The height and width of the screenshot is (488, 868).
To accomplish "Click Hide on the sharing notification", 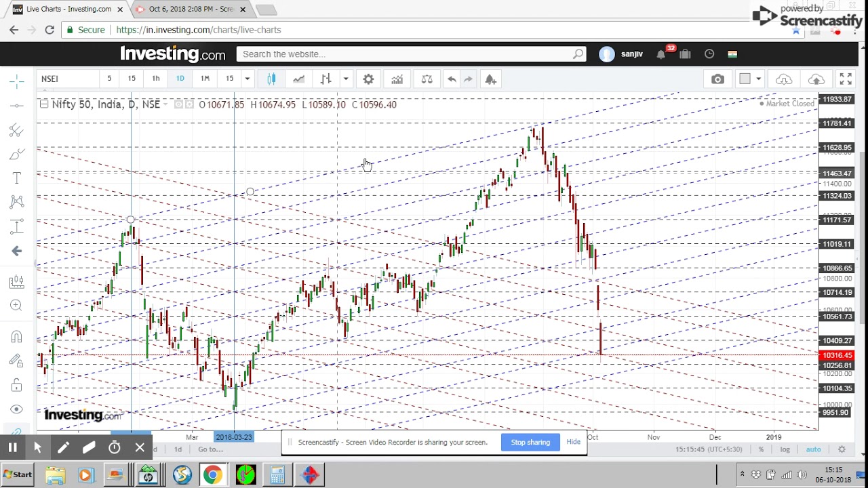I will [x=573, y=442].
